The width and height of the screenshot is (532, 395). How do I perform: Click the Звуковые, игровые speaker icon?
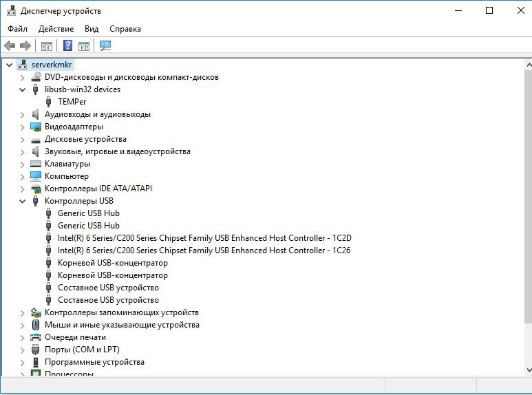pos(35,151)
